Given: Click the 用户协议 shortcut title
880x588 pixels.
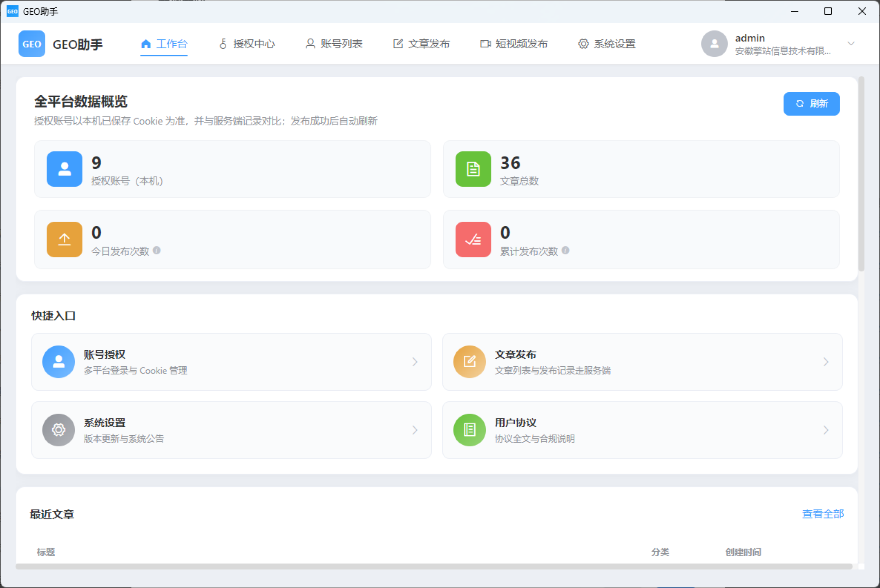Looking at the screenshot, I should [516, 423].
